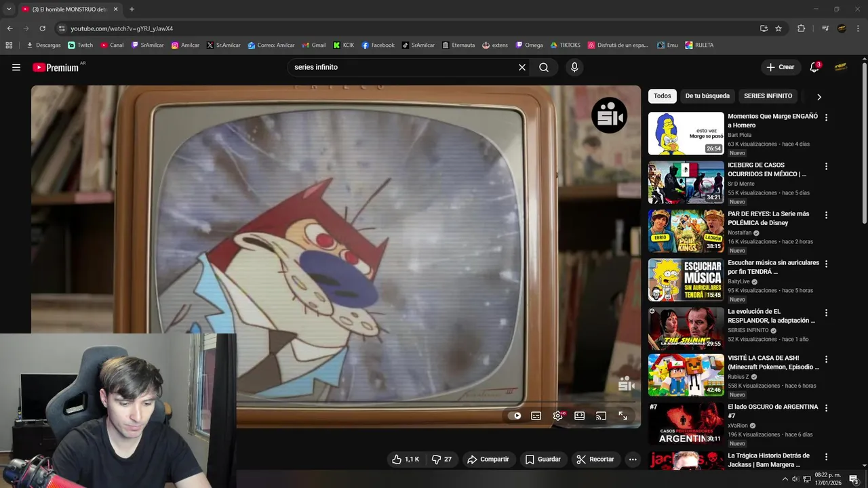This screenshot has width=868, height=488.
Task: Open Chrome profile avatar
Action: [x=842, y=28]
